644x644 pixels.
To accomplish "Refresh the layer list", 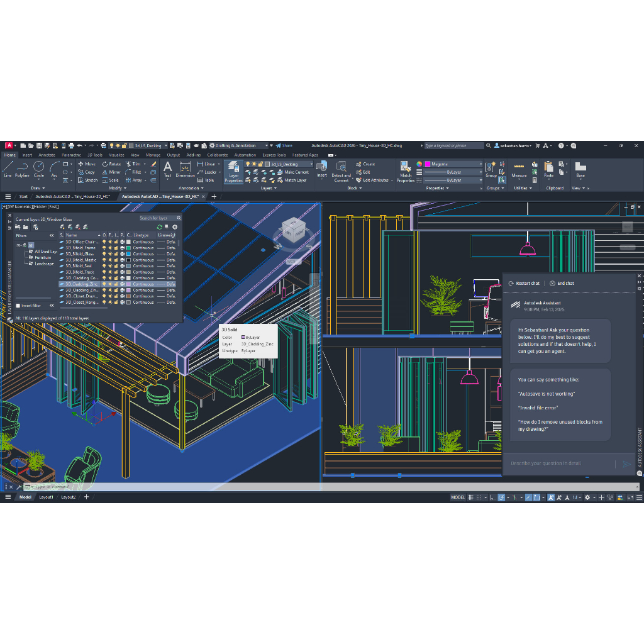I will (x=159, y=226).
